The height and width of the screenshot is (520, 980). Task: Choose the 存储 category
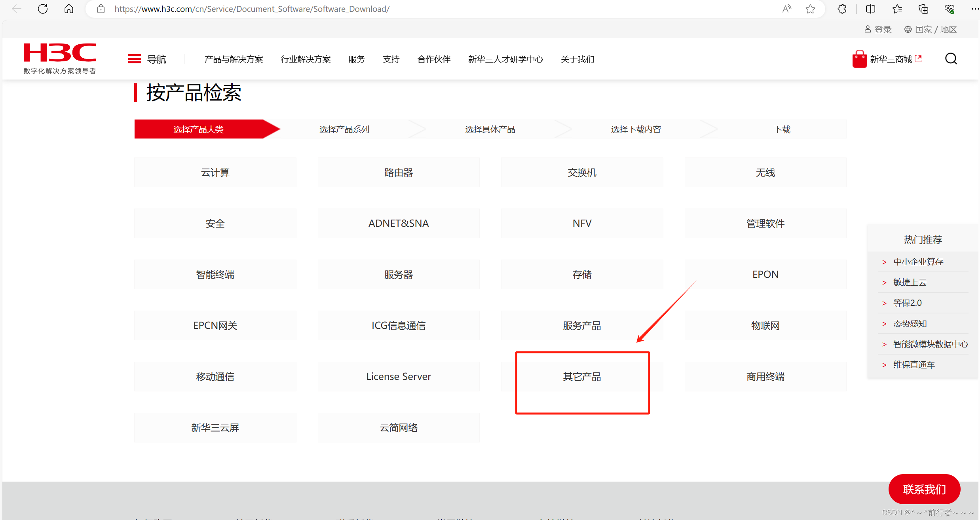coord(582,274)
